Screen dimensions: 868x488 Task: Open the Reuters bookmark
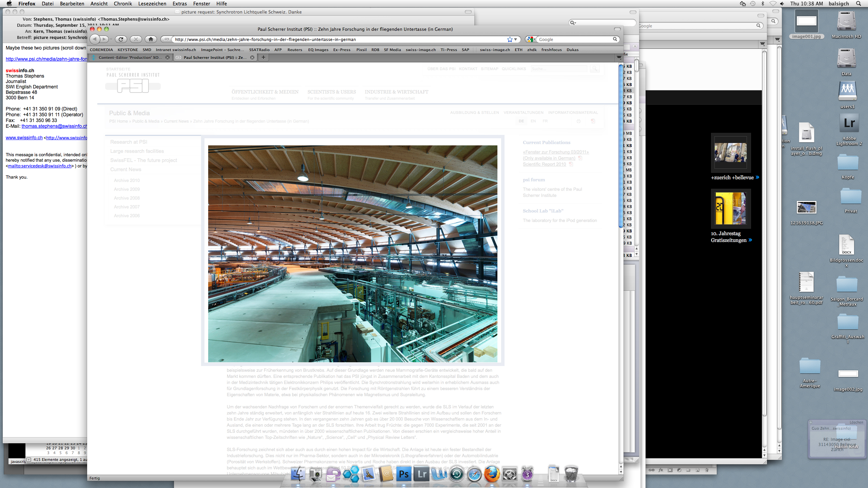[x=294, y=50]
